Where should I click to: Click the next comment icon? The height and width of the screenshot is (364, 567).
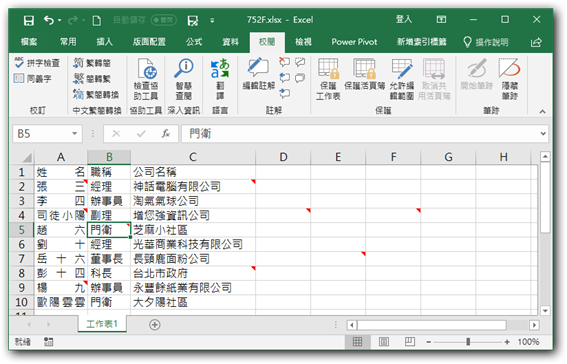click(285, 94)
